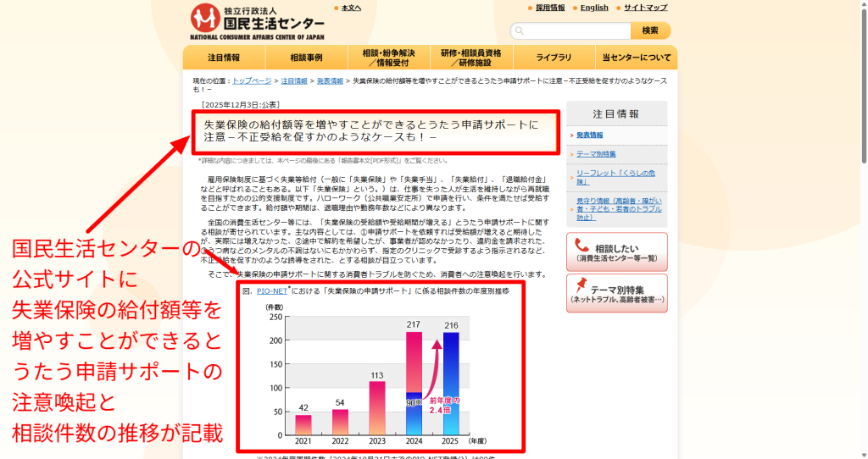Click the 2021 bar labeled 42

(303, 425)
